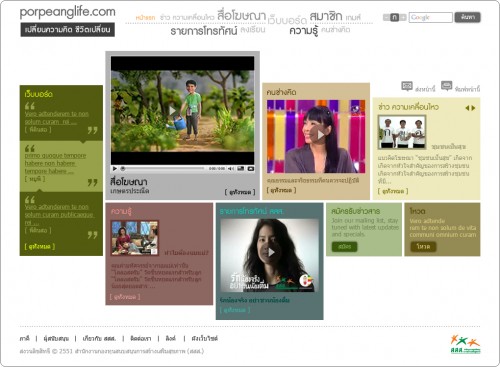Click porpeanglife.com logo at top left

tap(67, 12)
